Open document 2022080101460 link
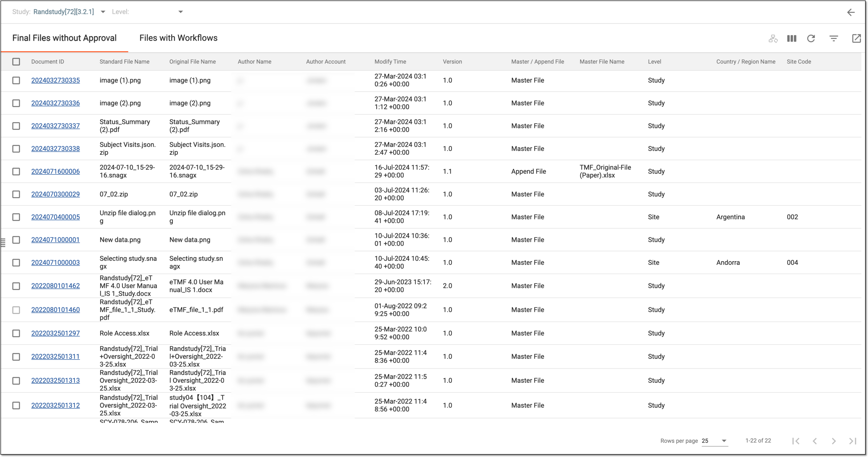This screenshot has width=868, height=457. click(x=56, y=310)
